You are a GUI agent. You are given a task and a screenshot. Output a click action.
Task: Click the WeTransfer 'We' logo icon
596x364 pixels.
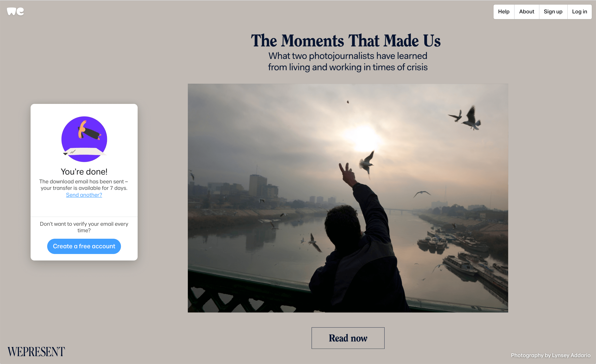(x=15, y=11)
